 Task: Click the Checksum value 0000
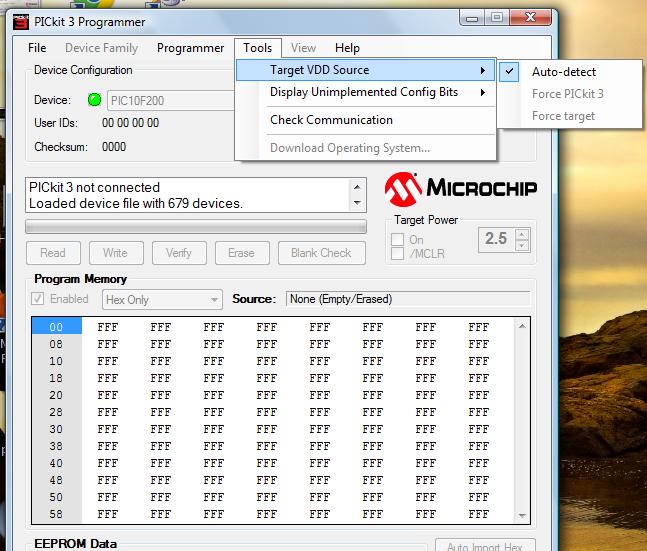[x=114, y=147]
